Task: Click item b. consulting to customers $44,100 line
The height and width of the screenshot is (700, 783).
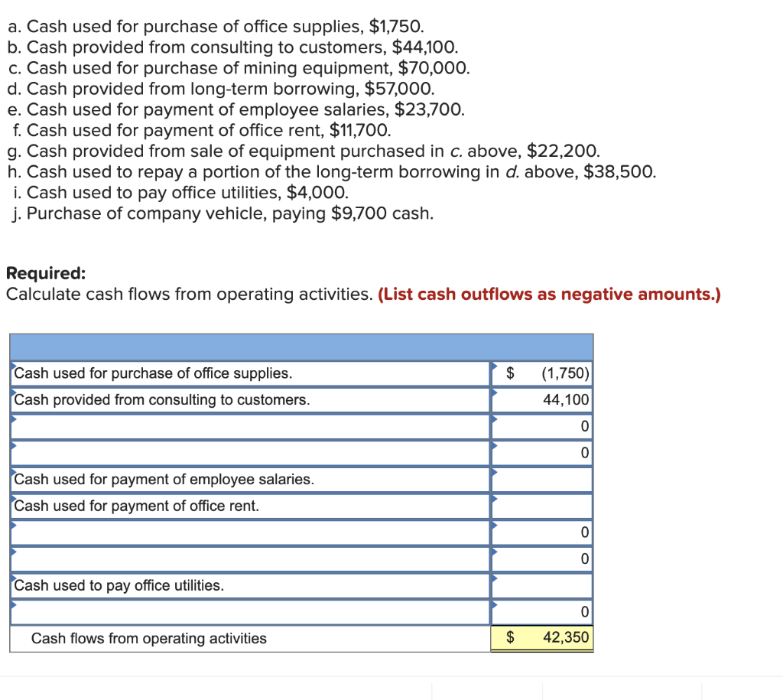Action: 232,47
